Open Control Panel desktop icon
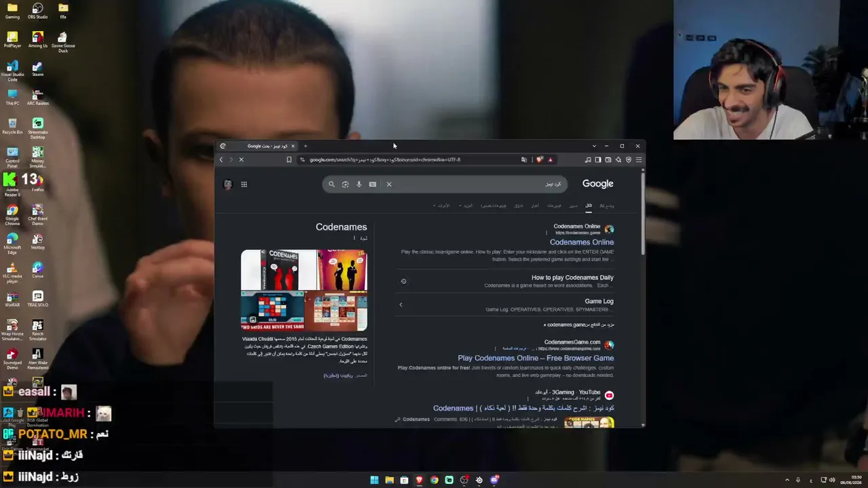The image size is (868, 488). pos(12,157)
